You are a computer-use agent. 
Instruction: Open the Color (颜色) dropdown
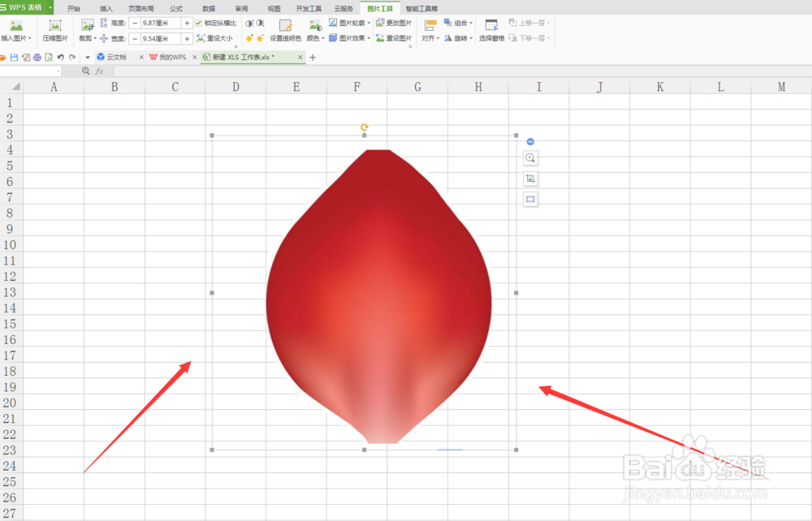[315, 38]
